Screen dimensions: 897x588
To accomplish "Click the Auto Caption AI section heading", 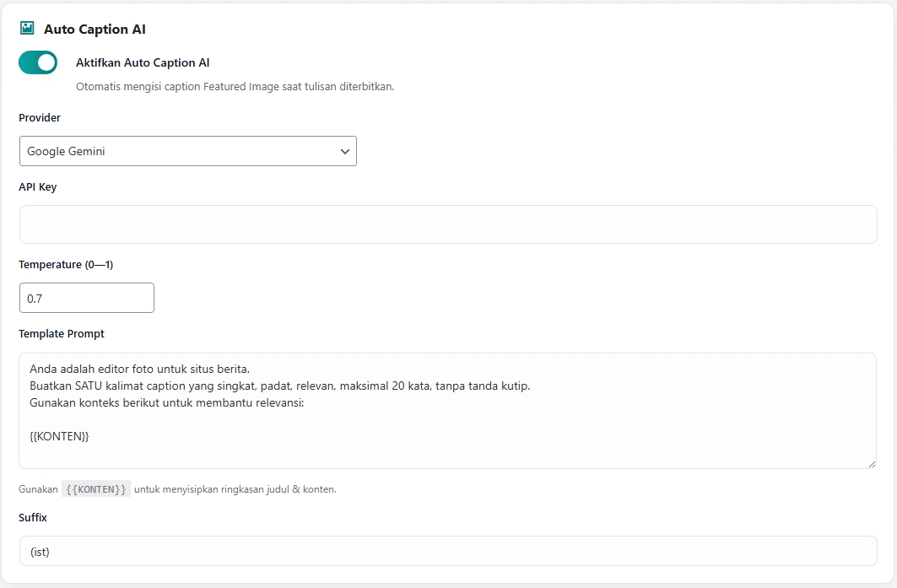I will pyautogui.click(x=95, y=29).
